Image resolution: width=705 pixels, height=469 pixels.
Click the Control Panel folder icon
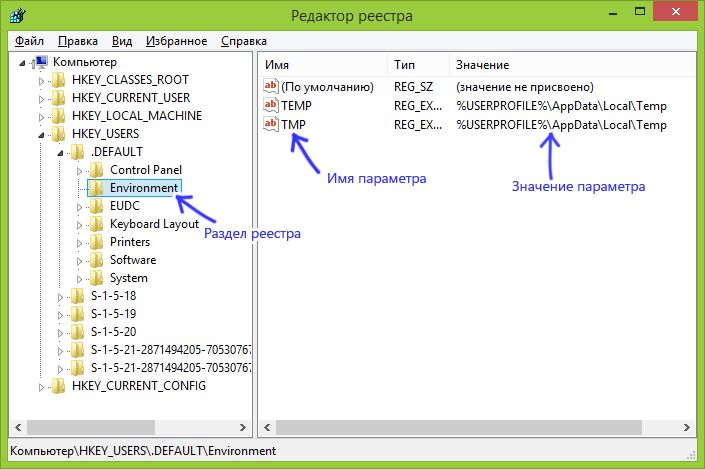coord(97,170)
